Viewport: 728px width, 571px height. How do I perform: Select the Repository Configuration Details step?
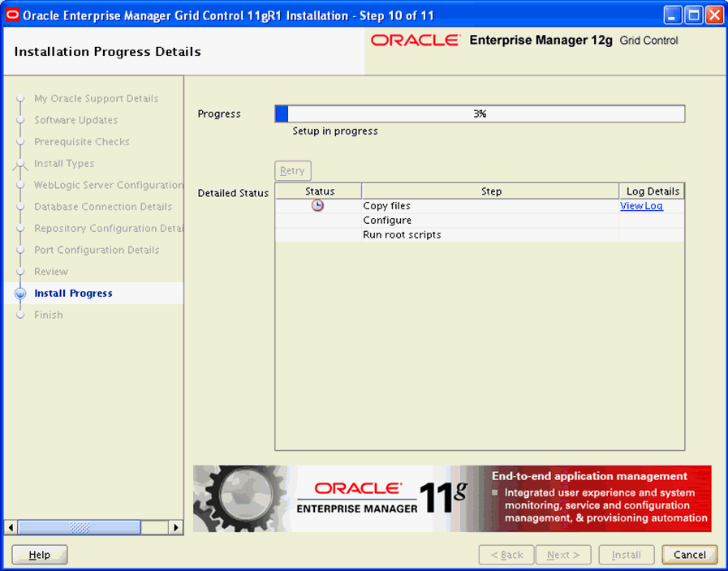(x=109, y=228)
